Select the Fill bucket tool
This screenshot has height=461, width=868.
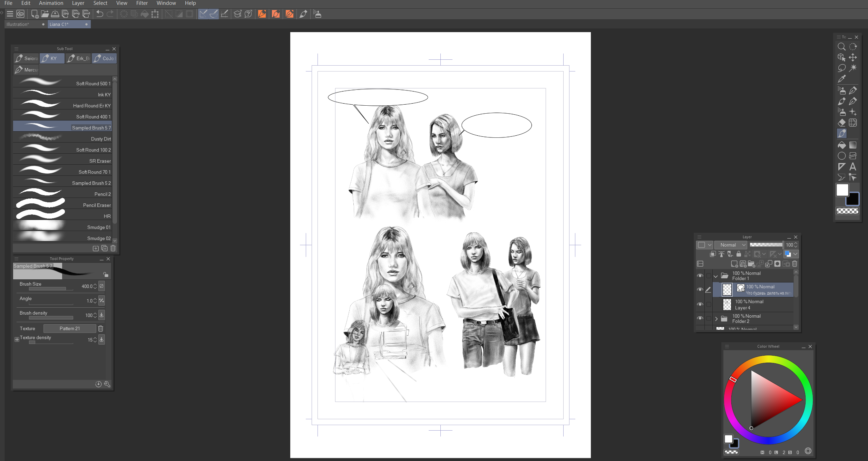(841, 145)
